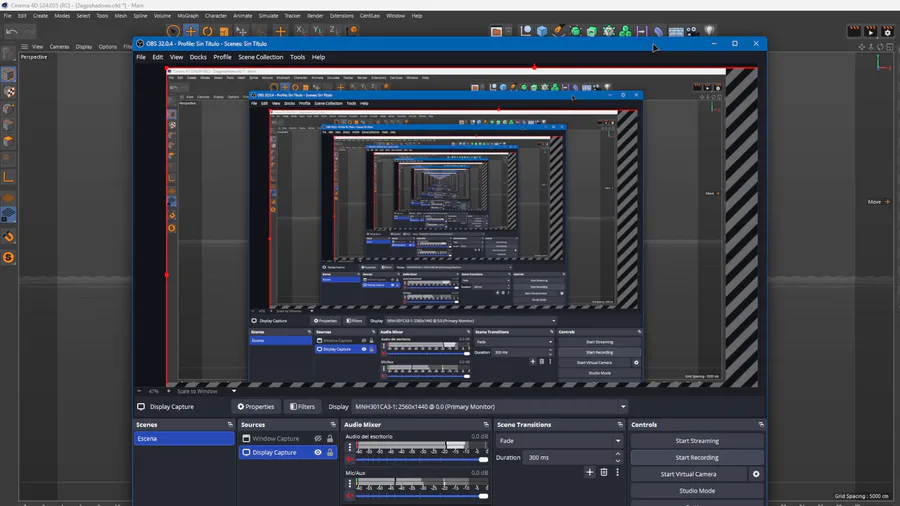
Task: Show the hidden Window Capture source
Action: [318, 438]
